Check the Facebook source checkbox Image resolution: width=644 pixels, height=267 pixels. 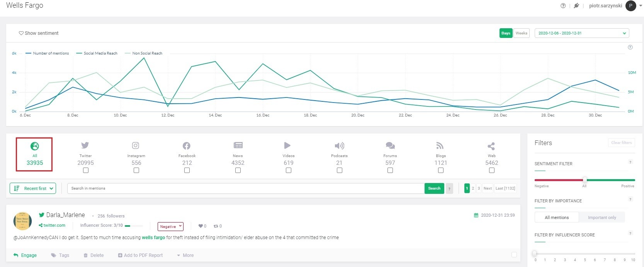coord(187,170)
